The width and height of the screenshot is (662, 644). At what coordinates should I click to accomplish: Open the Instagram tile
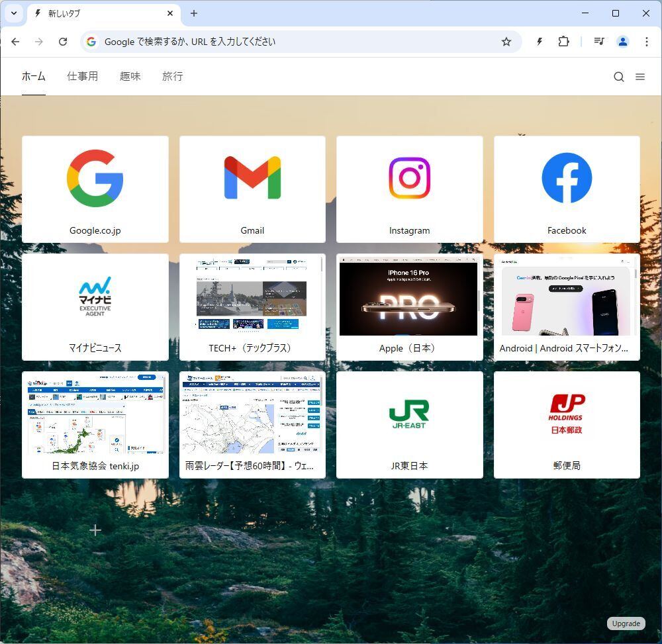point(410,189)
